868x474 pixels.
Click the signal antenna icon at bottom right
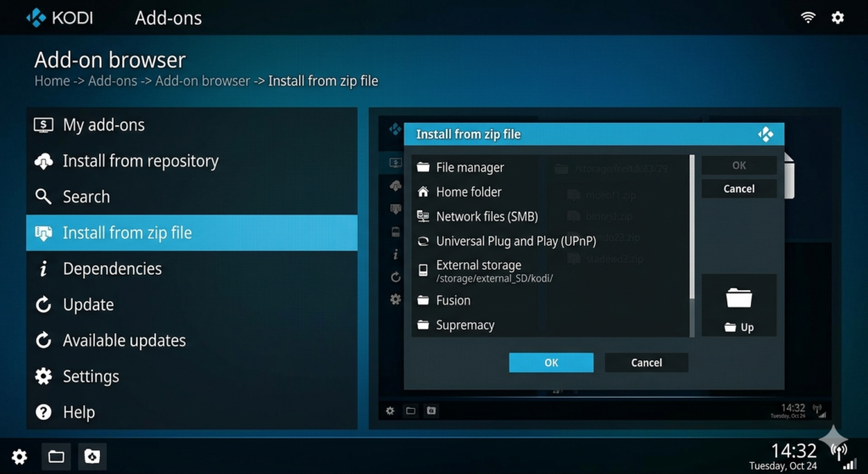840,452
